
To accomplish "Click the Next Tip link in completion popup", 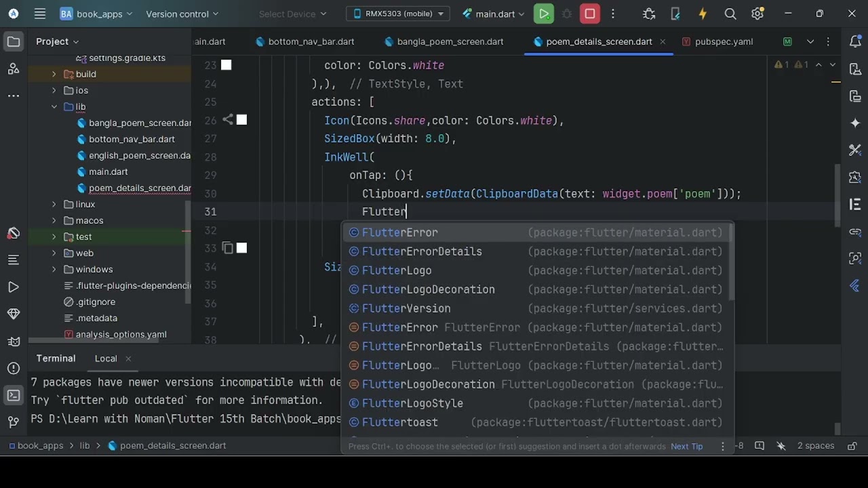I will pos(687,447).
